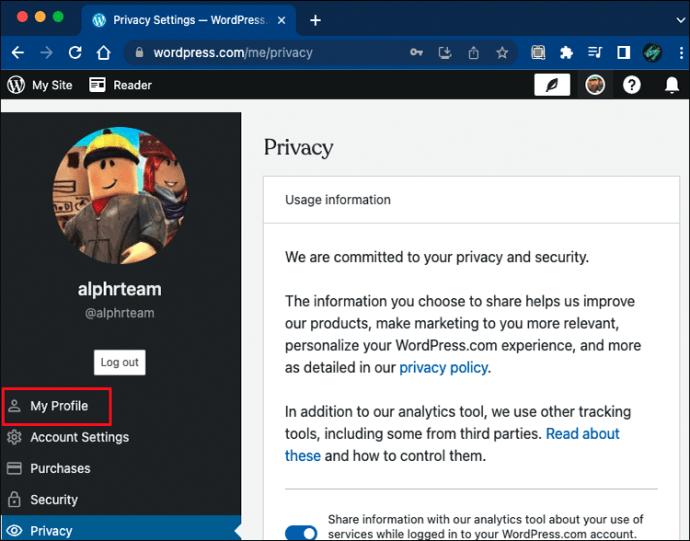The height and width of the screenshot is (541, 690).
Task: Open the privacy policy link
Action: point(443,367)
